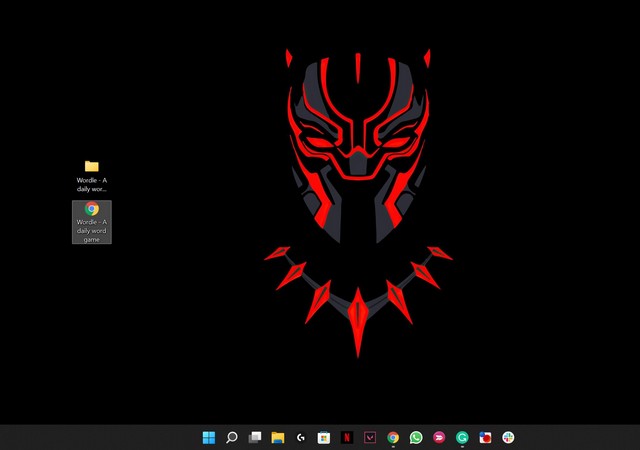Open Grammarly from the taskbar
Screen dimensions: 640x450
tap(462, 437)
